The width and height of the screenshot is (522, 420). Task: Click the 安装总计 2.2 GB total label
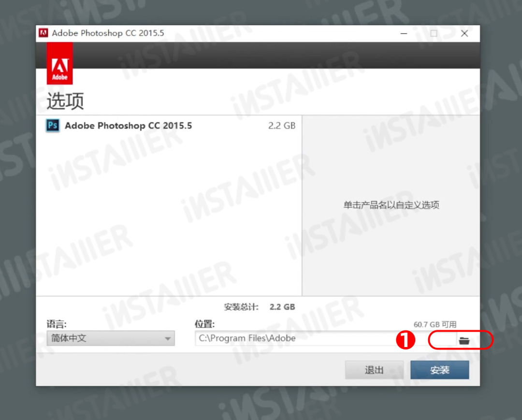(260, 307)
